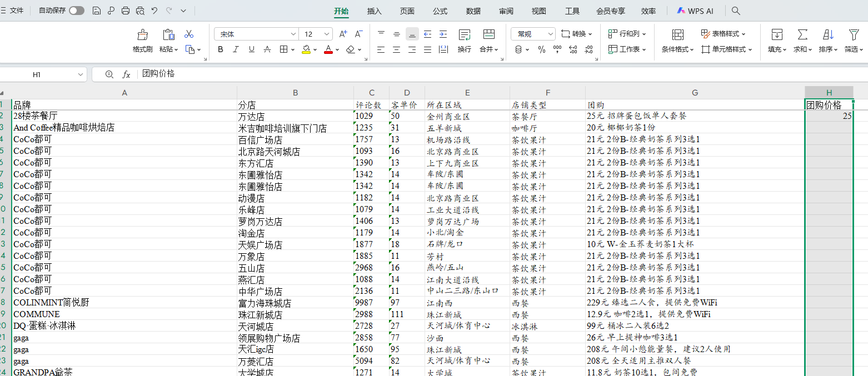The image size is (868, 376).
Task: Switch to the 插入 tab
Action: (x=375, y=11)
